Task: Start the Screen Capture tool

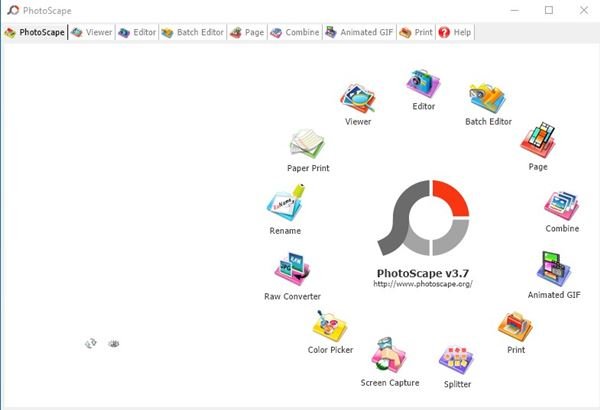Action: pos(389,357)
